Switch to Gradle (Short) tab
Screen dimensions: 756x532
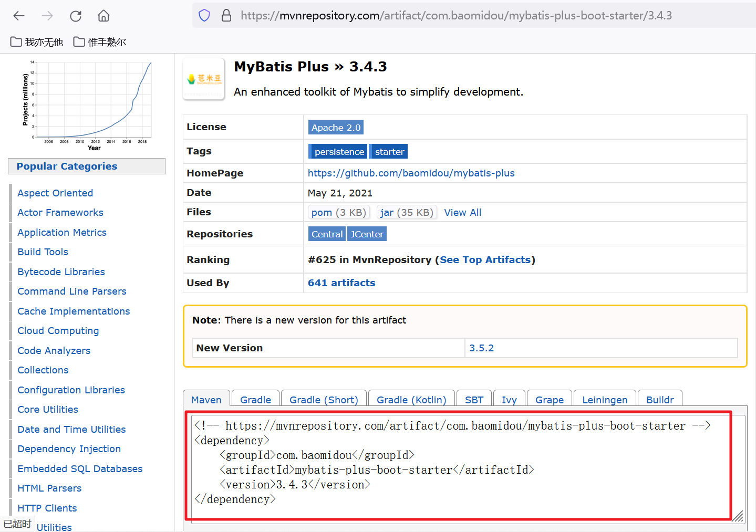324,400
